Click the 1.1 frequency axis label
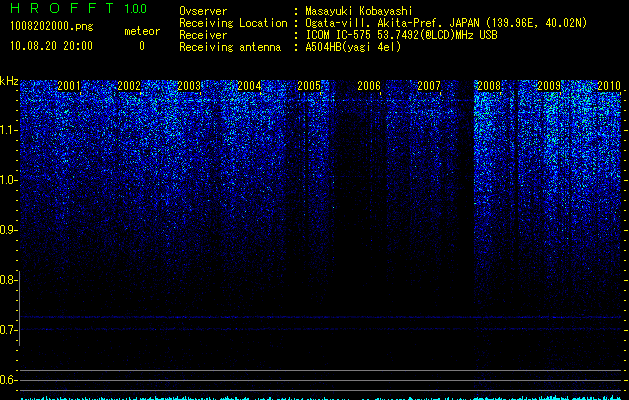 tap(8, 130)
